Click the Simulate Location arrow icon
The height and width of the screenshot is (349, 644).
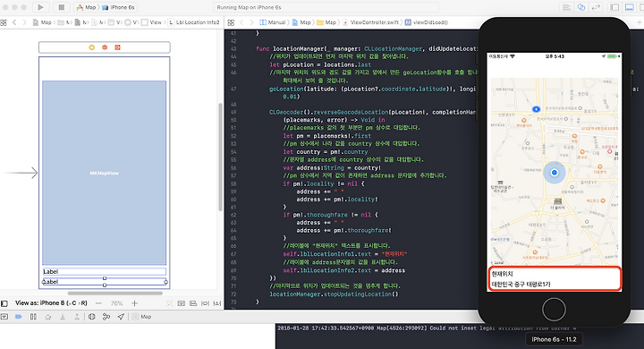point(121,317)
